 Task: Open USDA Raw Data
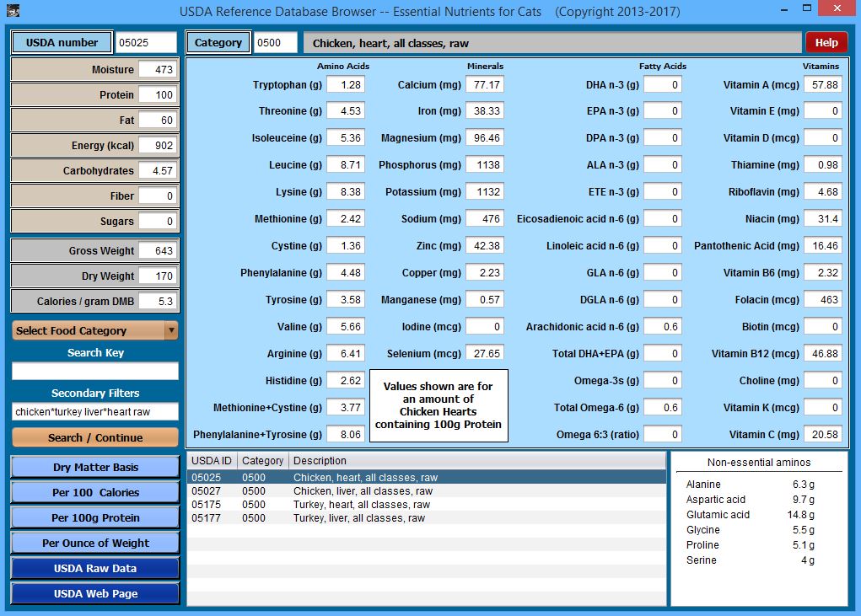tap(95, 569)
